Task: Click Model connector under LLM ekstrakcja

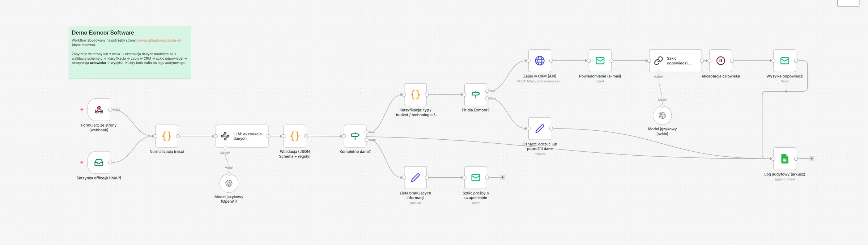Action: coord(225,147)
